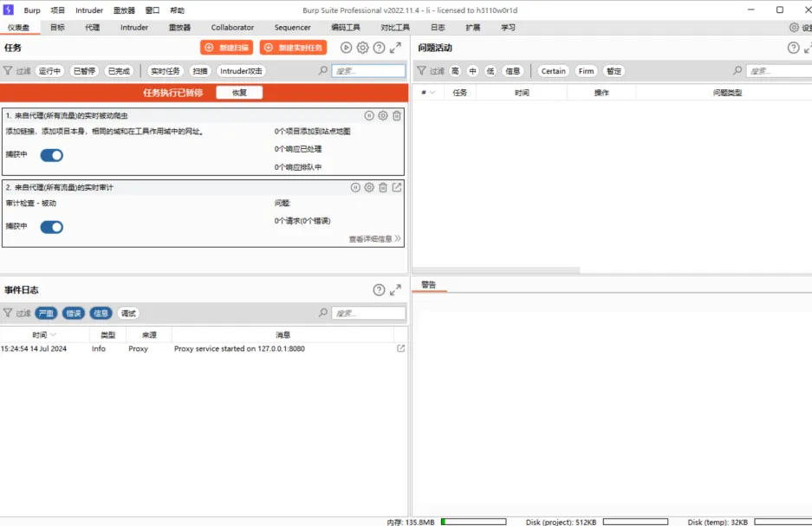Open the Burp menu
Viewport: 812px width, 526px height.
[32, 10]
